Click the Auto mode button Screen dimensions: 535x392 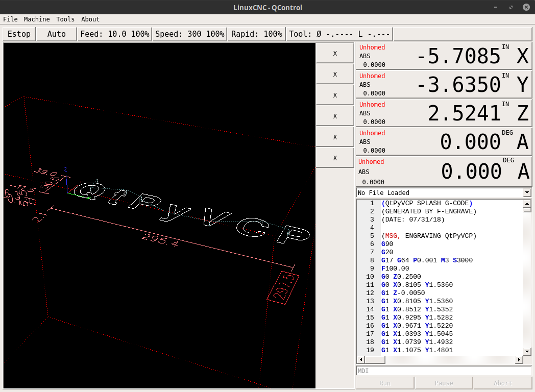[x=56, y=34]
